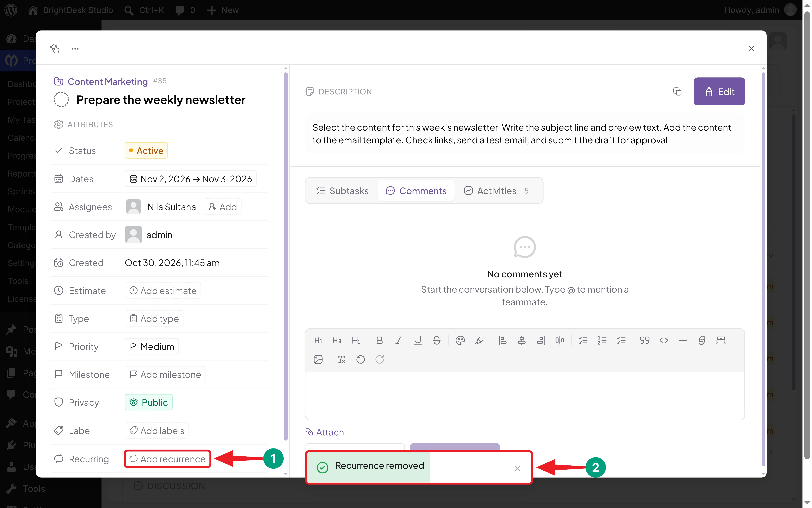Click the hand gesture icon in modal header
This screenshot has width=812, height=508.
click(55, 49)
